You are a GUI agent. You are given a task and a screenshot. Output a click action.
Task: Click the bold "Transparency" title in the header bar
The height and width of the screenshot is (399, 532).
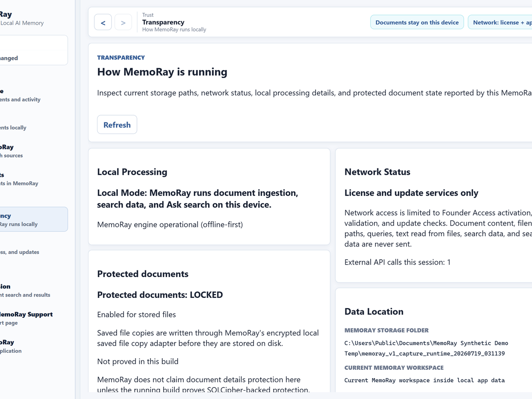tap(163, 22)
